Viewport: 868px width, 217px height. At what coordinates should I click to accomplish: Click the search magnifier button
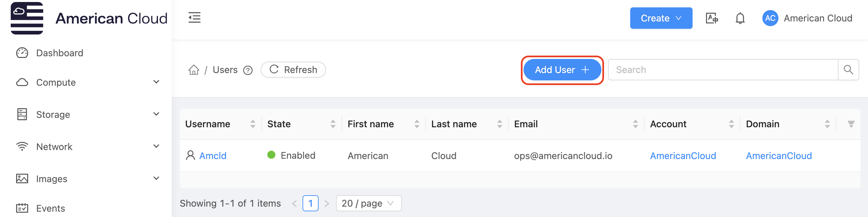coord(848,70)
